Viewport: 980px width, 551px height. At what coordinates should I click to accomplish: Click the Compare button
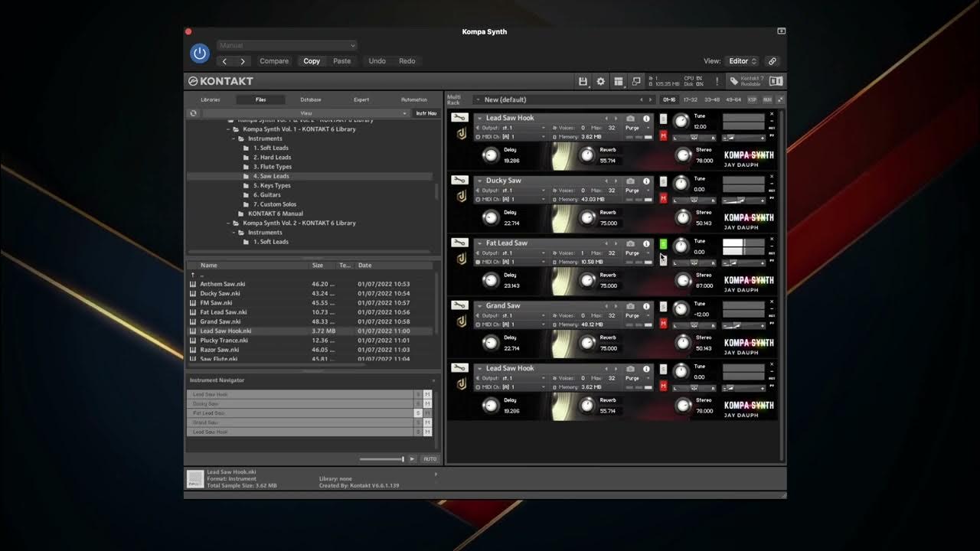point(274,61)
